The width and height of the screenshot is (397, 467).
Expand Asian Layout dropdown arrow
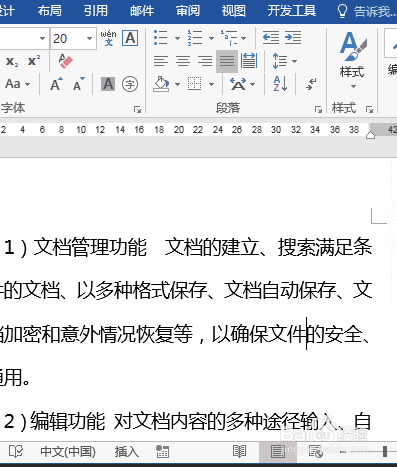253,84
